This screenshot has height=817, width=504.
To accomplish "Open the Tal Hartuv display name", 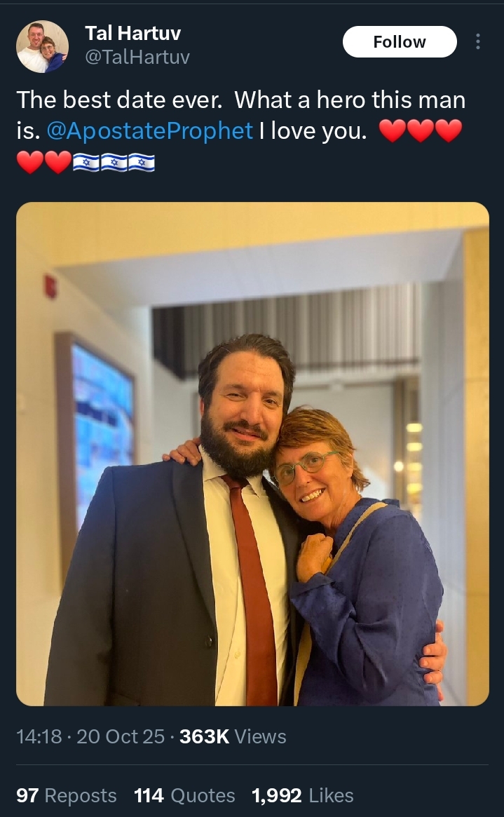I will click(132, 33).
